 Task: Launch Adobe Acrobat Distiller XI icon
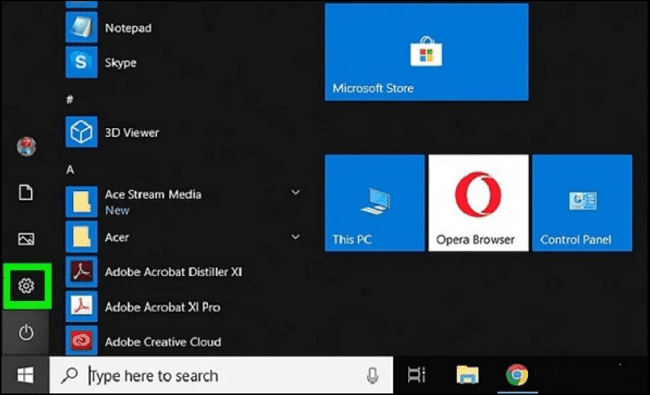tap(81, 272)
